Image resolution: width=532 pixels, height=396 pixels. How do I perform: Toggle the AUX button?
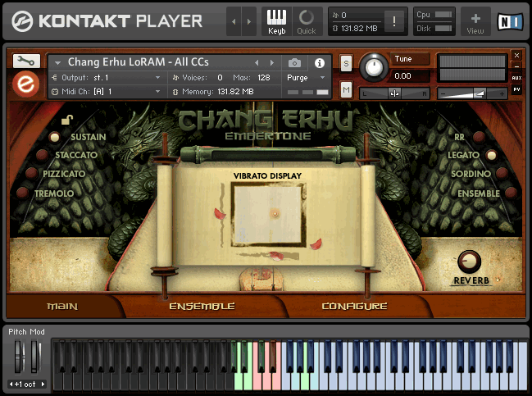[516, 78]
